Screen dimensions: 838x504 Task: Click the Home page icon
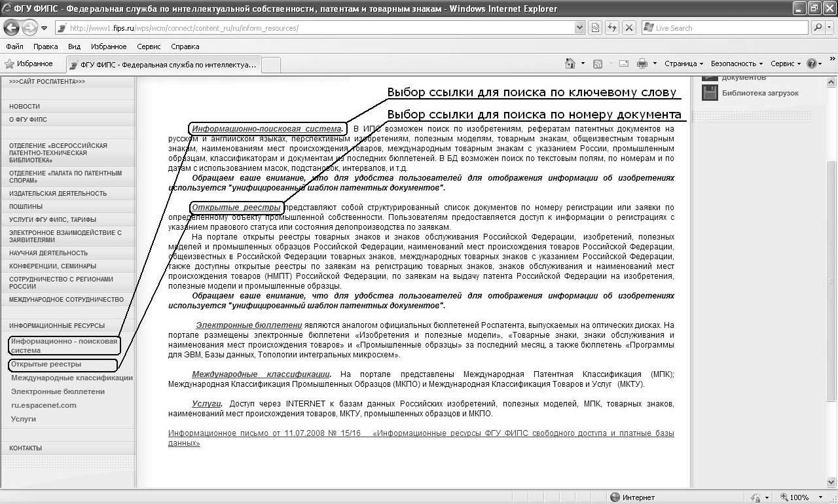click(x=570, y=63)
